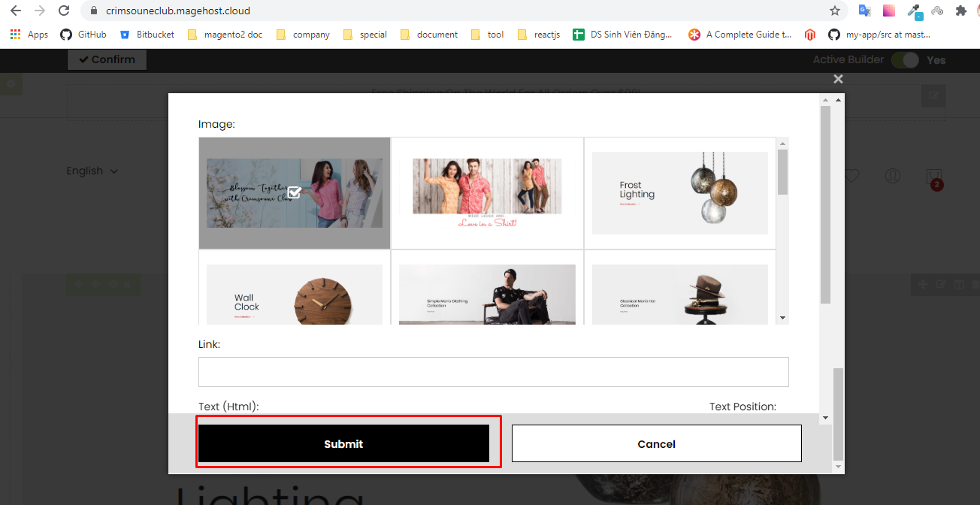The image size is (980, 505).
Task: Open the Bitbucket bookmark
Action: pos(147,35)
